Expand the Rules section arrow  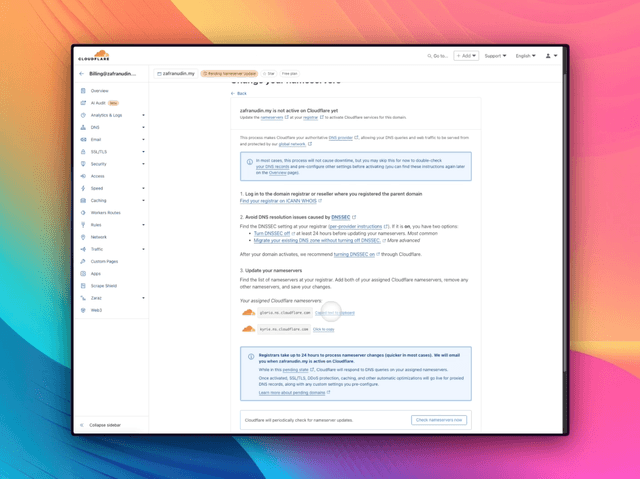click(143, 225)
